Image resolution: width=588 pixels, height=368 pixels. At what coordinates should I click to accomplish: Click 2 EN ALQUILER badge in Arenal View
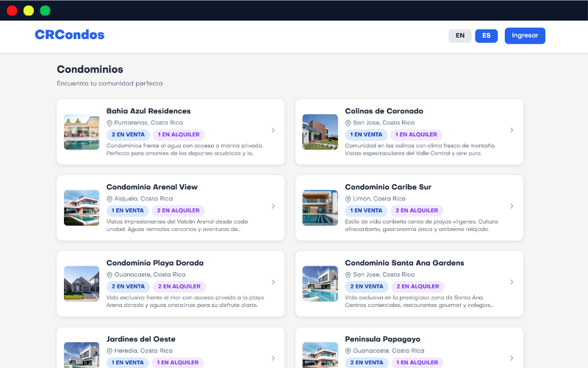[179, 210]
